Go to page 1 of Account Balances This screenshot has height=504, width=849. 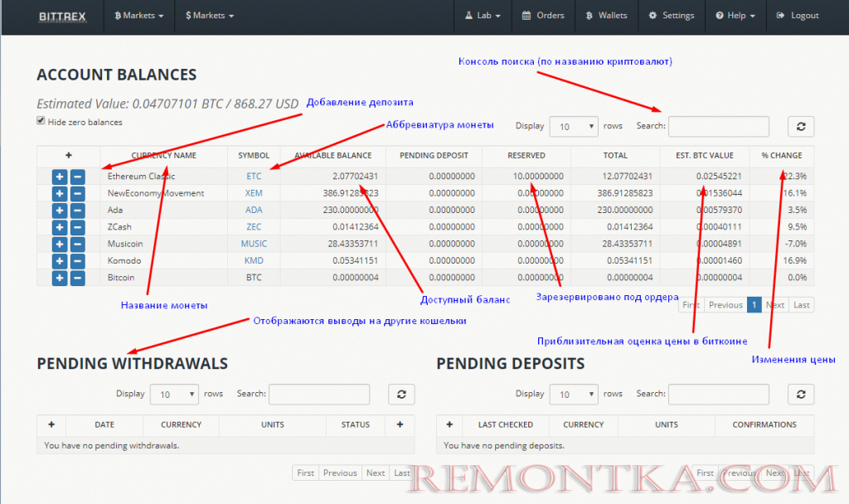[x=754, y=305]
